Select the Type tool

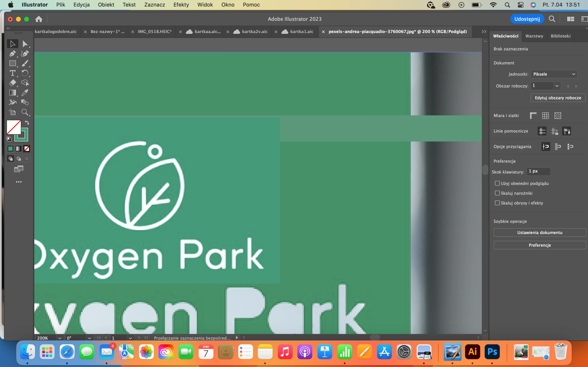click(x=12, y=73)
